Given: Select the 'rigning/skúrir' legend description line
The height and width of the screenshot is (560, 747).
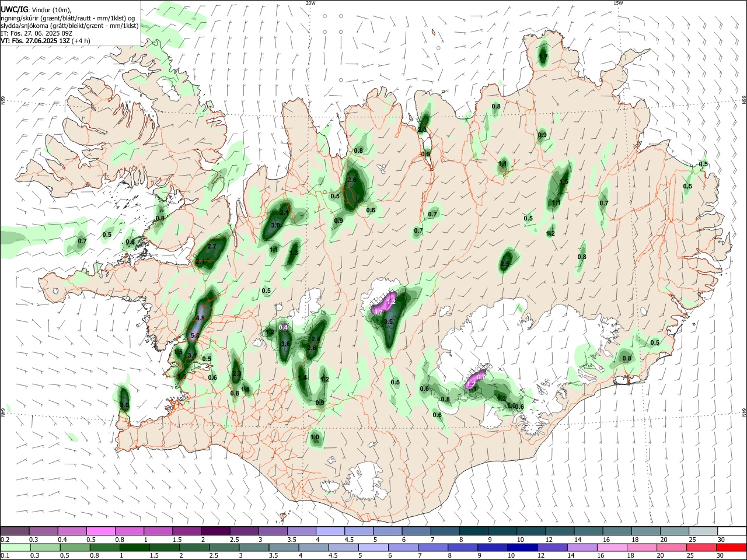Looking at the screenshot, I should (x=68, y=18).
